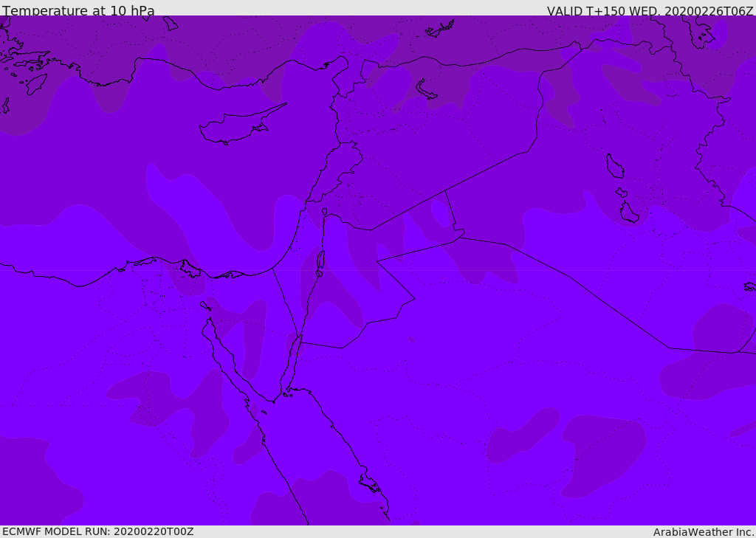Click the 'ECMWF MODEL RUN: 20200220T00Z' text
Screen dimensions: 756x538
click(98, 531)
